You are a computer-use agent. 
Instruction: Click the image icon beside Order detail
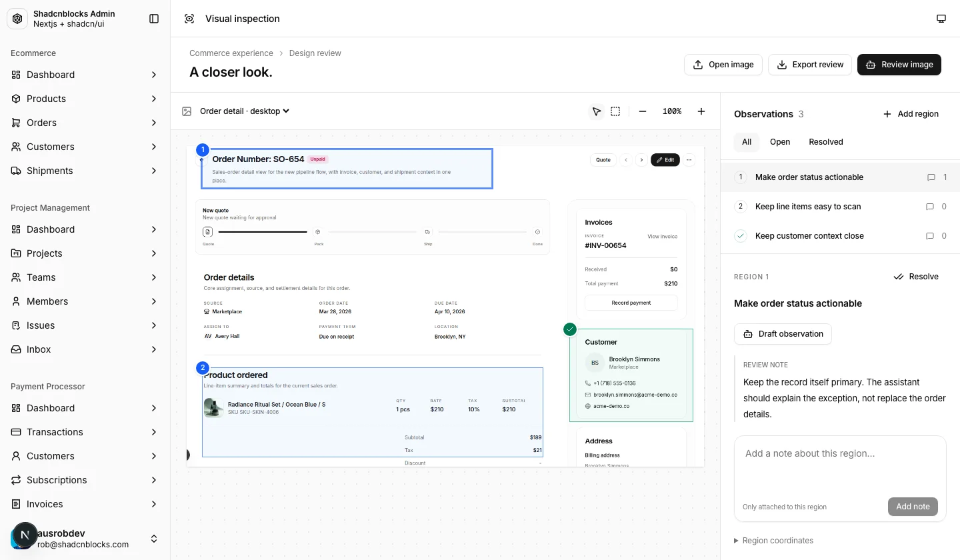pyautogui.click(x=187, y=111)
